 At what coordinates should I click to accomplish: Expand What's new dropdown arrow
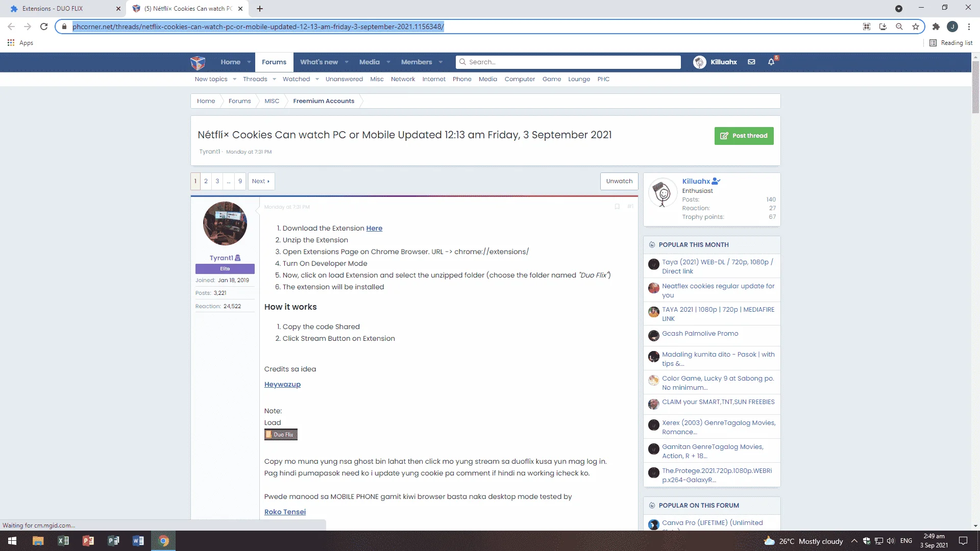click(347, 62)
